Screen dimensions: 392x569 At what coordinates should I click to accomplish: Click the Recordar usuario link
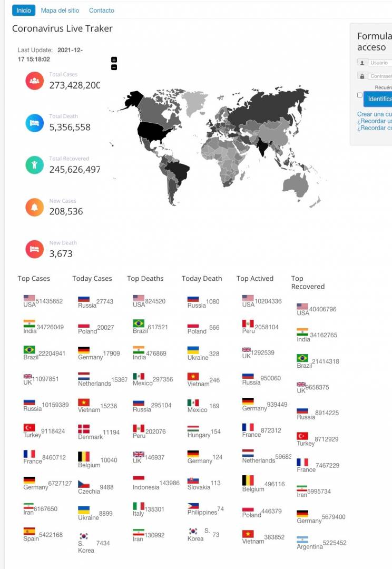pyautogui.click(x=375, y=121)
